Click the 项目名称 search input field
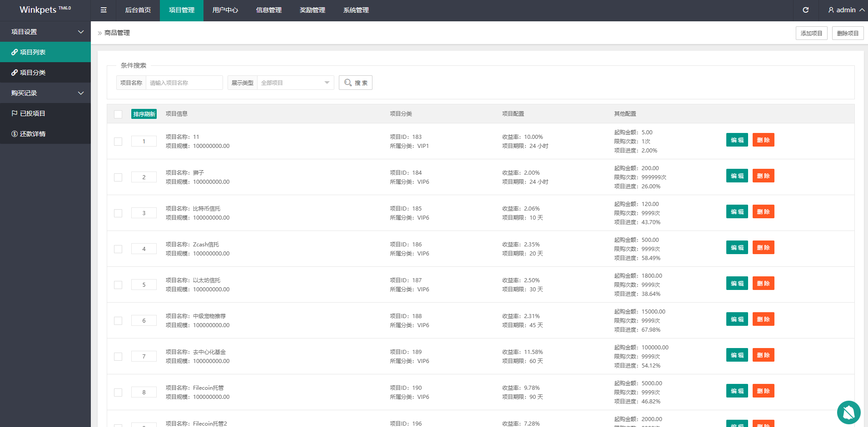This screenshot has height=427, width=868. pyautogui.click(x=184, y=83)
